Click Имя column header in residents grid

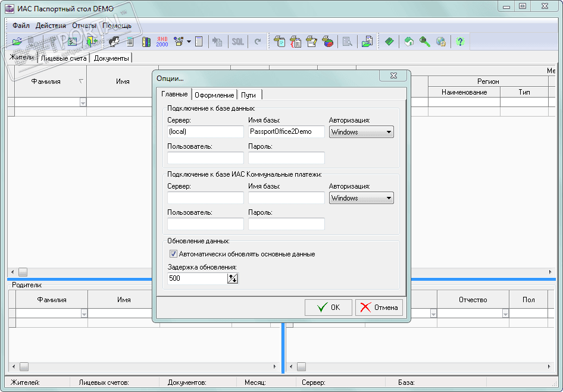(x=123, y=81)
